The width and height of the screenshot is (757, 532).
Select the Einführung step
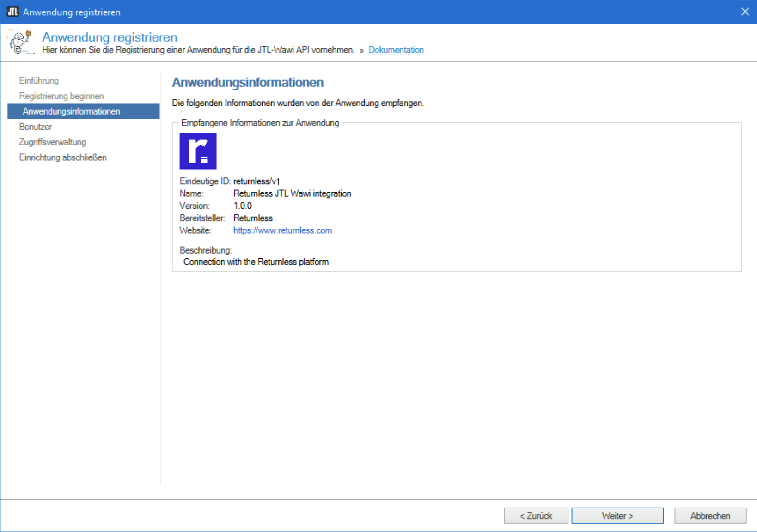[39, 81]
